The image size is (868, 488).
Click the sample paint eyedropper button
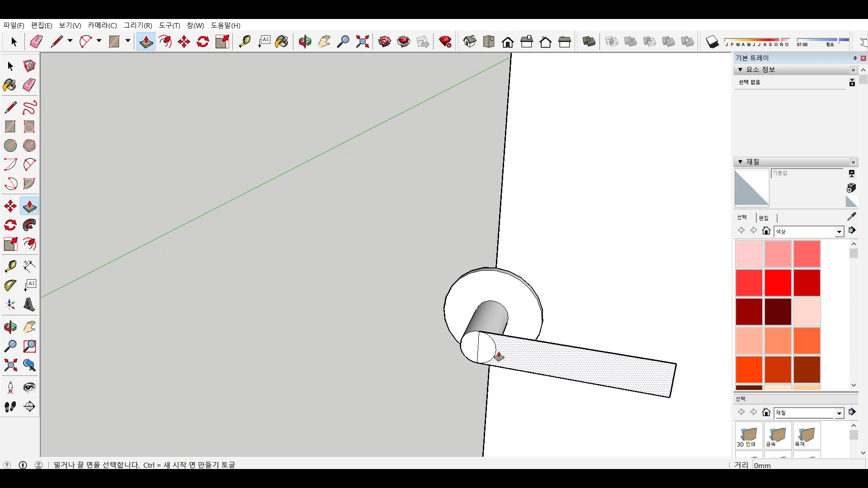coord(852,216)
